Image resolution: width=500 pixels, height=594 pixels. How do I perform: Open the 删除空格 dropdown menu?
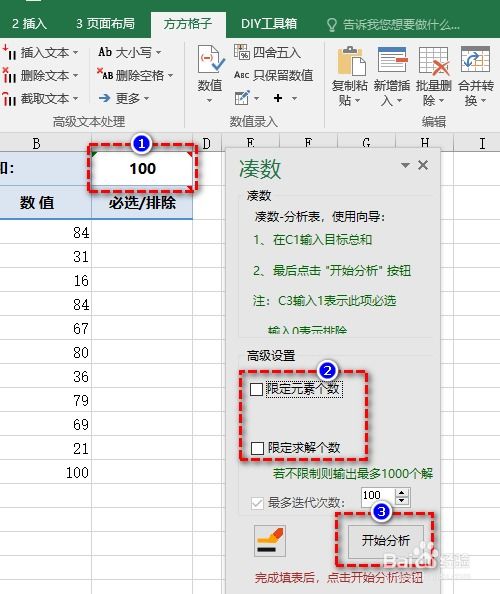coord(170,75)
